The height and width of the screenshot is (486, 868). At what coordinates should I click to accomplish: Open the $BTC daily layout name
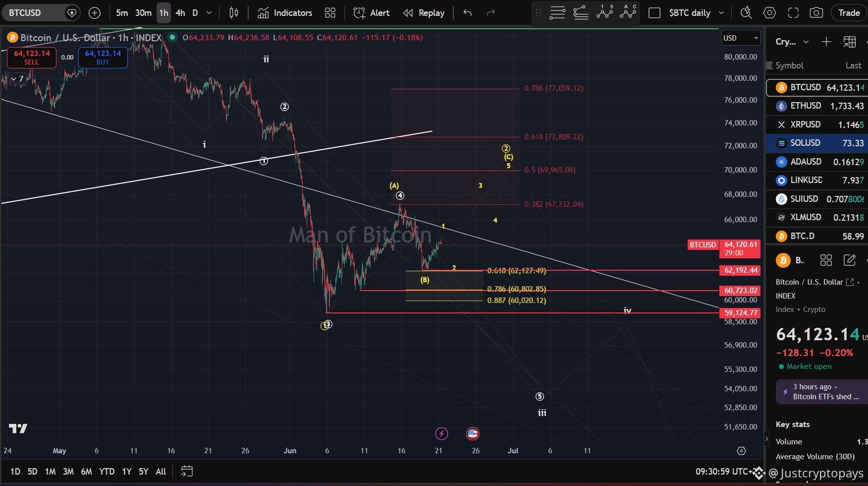pyautogui.click(x=689, y=13)
